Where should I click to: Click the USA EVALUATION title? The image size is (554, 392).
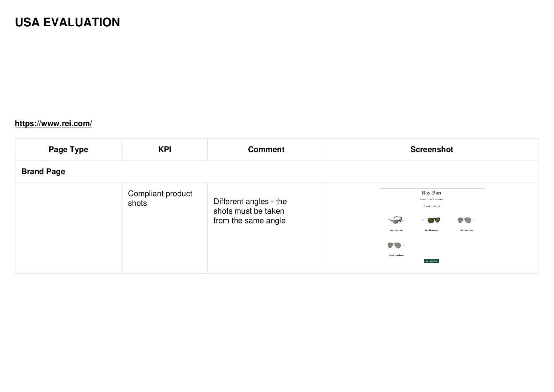67,22
